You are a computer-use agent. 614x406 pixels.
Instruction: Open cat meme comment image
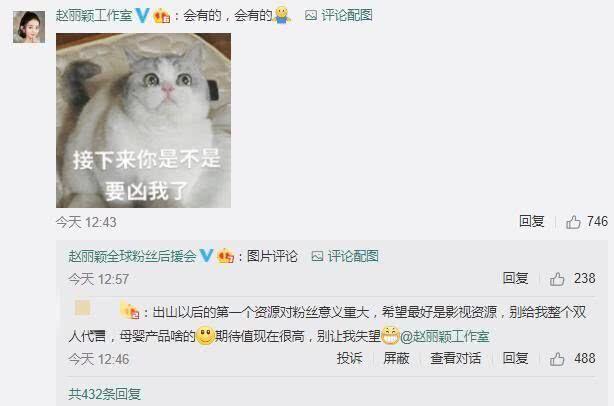click(x=143, y=121)
